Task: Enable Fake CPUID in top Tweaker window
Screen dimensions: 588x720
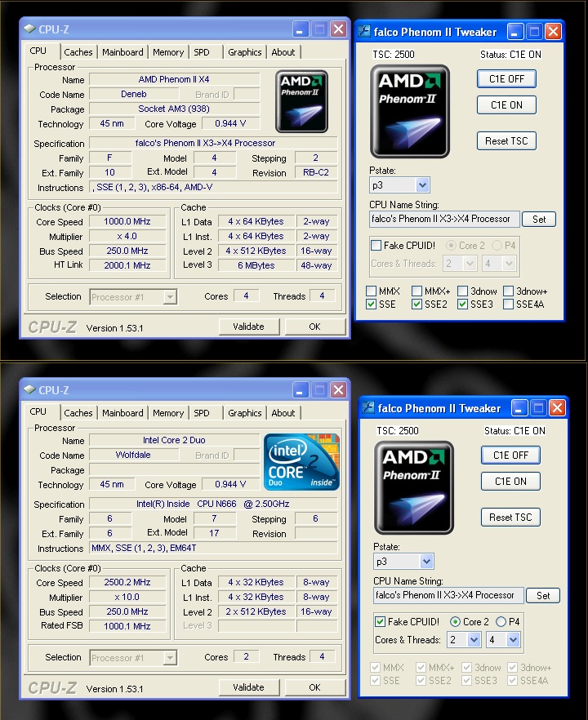Action: pyautogui.click(x=376, y=245)
